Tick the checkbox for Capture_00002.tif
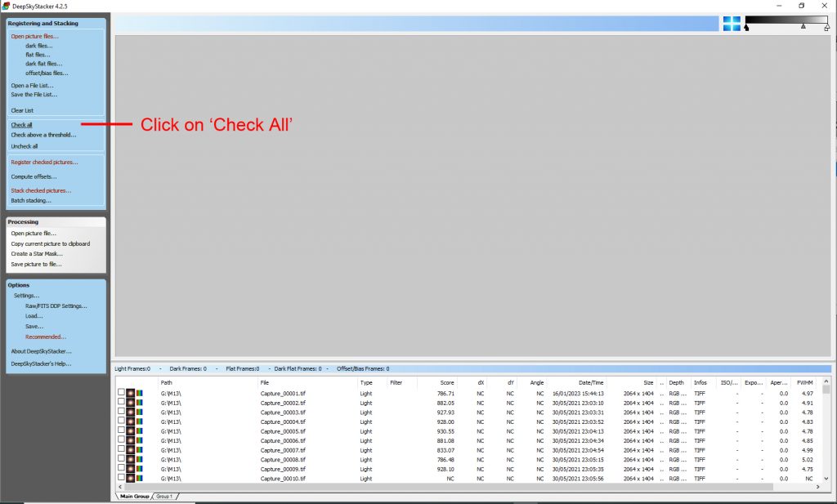The width and height of the screenshot is (837, 504). (121, 402)
